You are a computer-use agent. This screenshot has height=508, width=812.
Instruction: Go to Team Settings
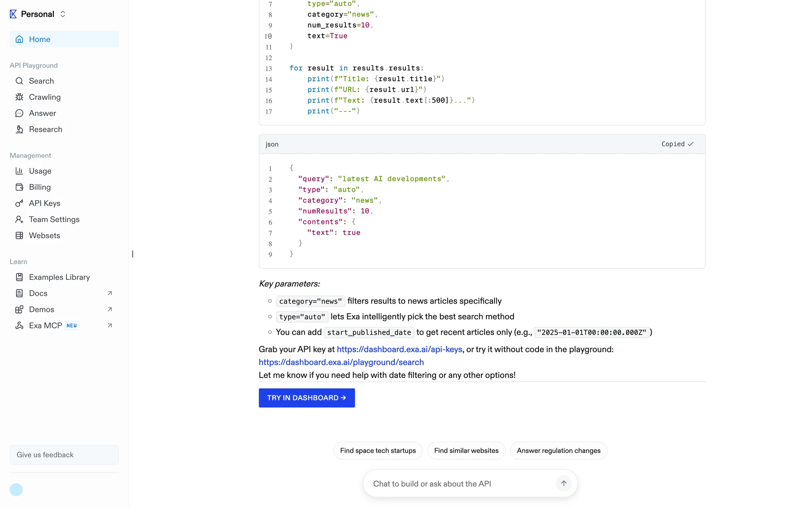[x=54, y=219]
